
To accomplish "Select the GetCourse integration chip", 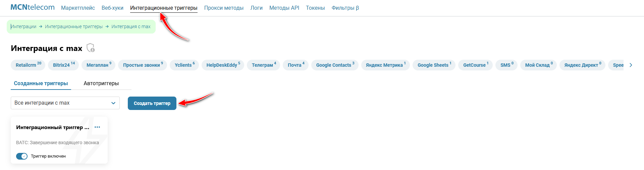I will pyautogui.click(x=476, y=65).
